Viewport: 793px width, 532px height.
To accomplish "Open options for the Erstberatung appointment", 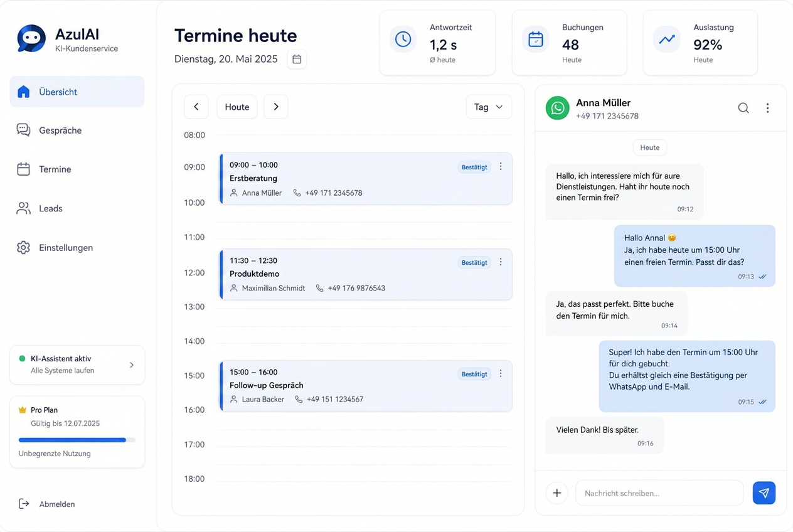I will pos(501,167).
